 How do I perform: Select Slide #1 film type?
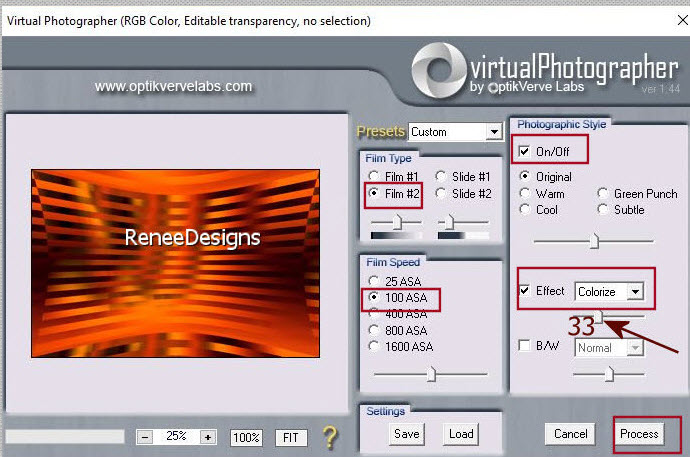point(440,176)
